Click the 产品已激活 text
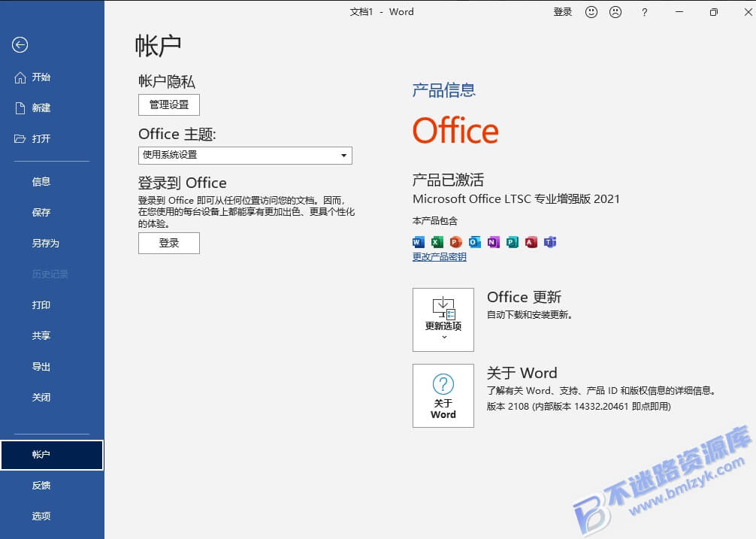Screen dimensions: 756x539 click(x=448, y=180)
